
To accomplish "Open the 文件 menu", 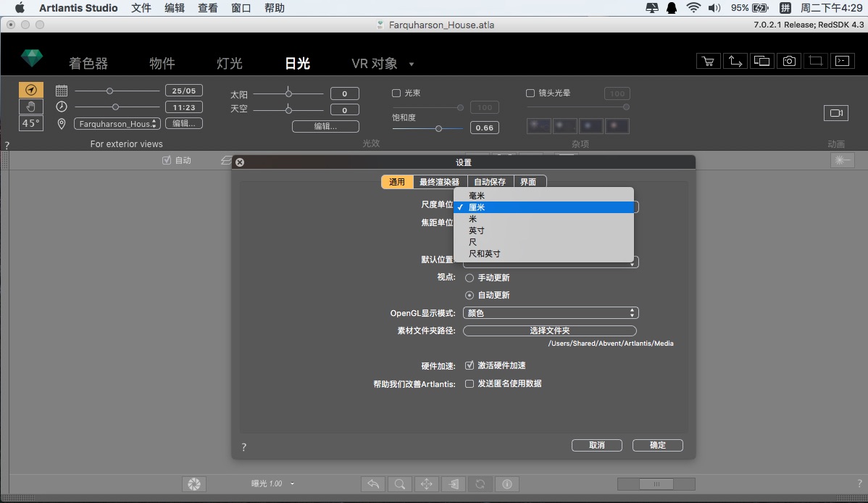I will pos(141,8).
